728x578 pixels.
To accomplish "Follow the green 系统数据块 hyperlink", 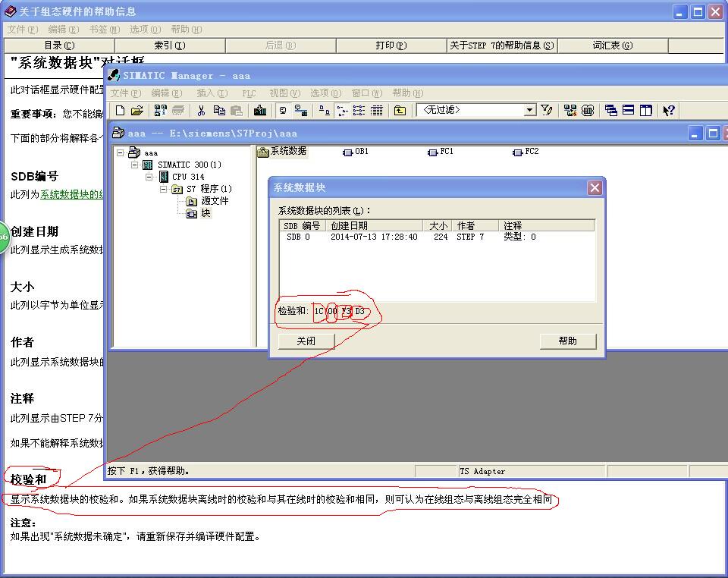I will [72, 194].
